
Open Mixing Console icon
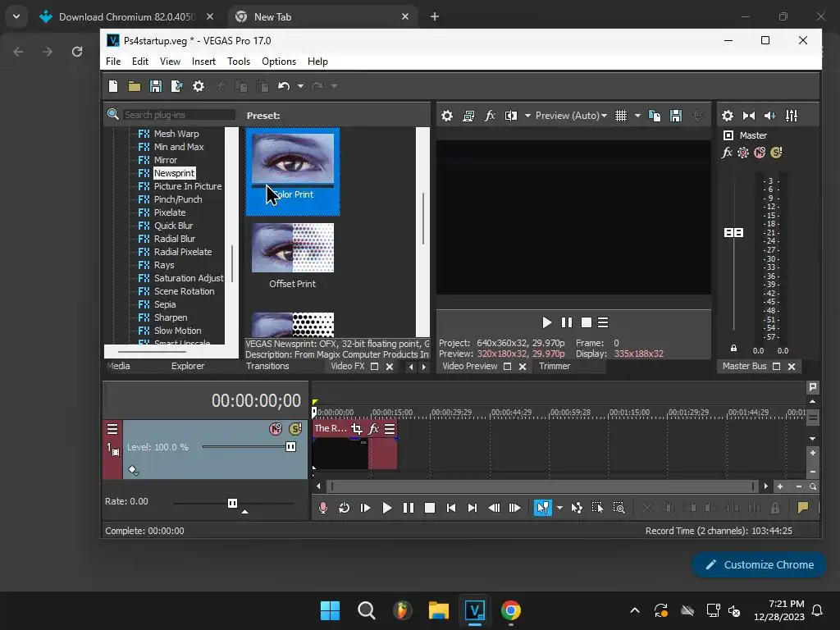792,116
